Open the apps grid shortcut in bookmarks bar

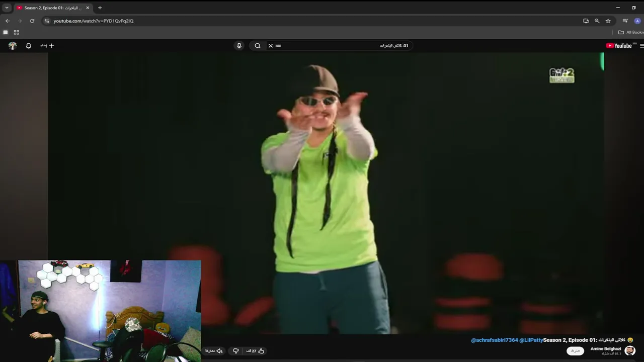(16, 32)
